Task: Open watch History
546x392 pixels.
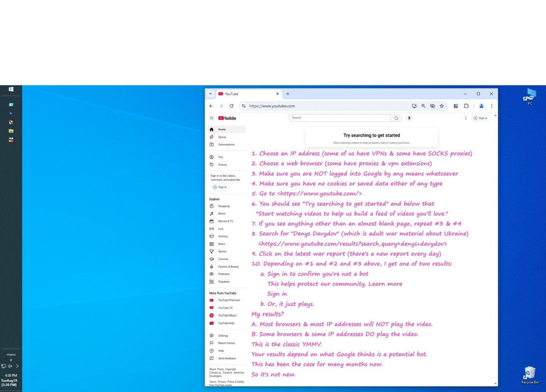Action: pos(226,165)
